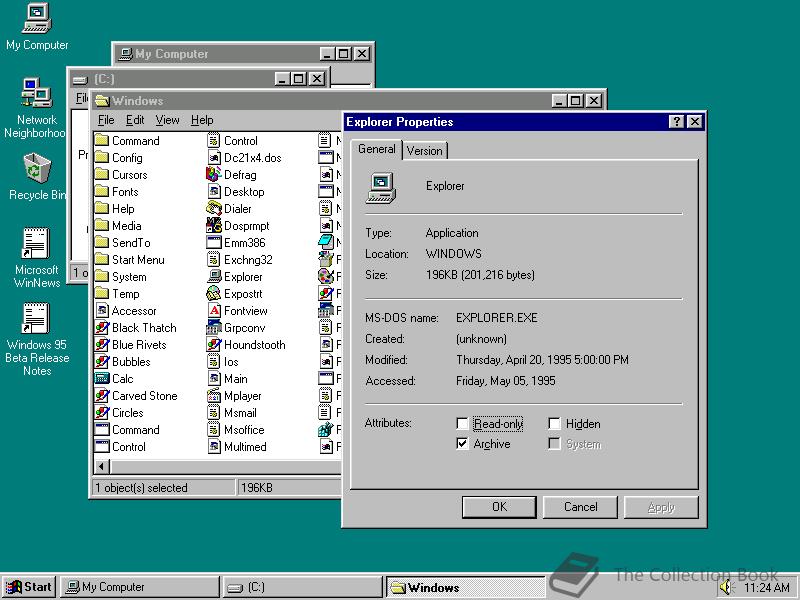This screenshot has width=800, height=600.
Task: Select the Emm386 file
Action: (x=236, y=242)
